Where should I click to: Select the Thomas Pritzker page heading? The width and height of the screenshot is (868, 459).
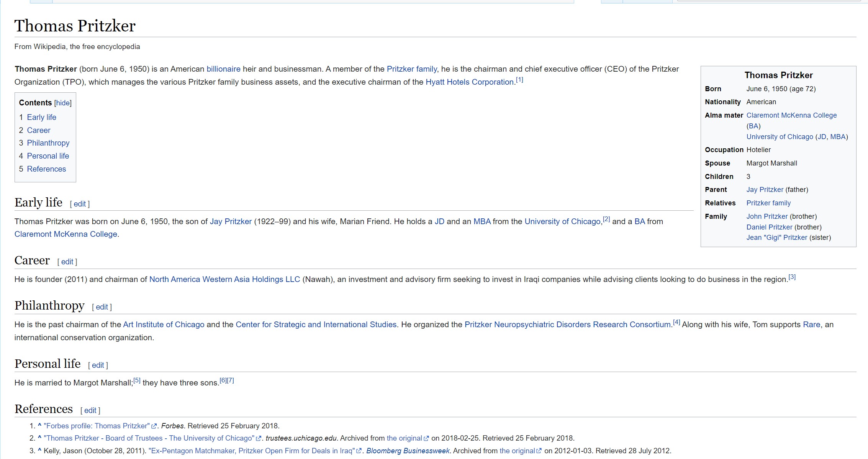tap(75, 26)
